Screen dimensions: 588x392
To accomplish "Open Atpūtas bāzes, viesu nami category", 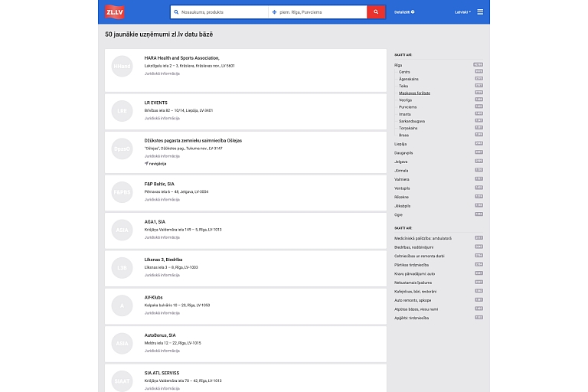I will click(x=416, y=309).
